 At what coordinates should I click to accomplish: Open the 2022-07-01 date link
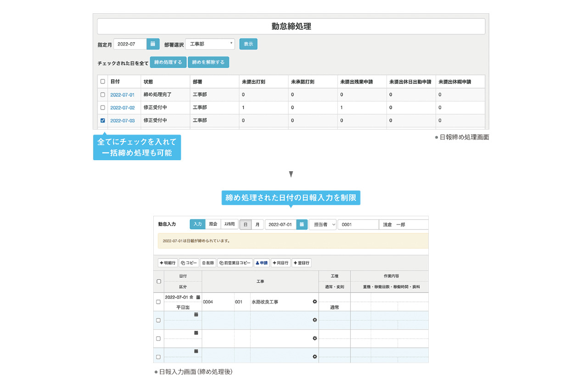coord(123,95)
